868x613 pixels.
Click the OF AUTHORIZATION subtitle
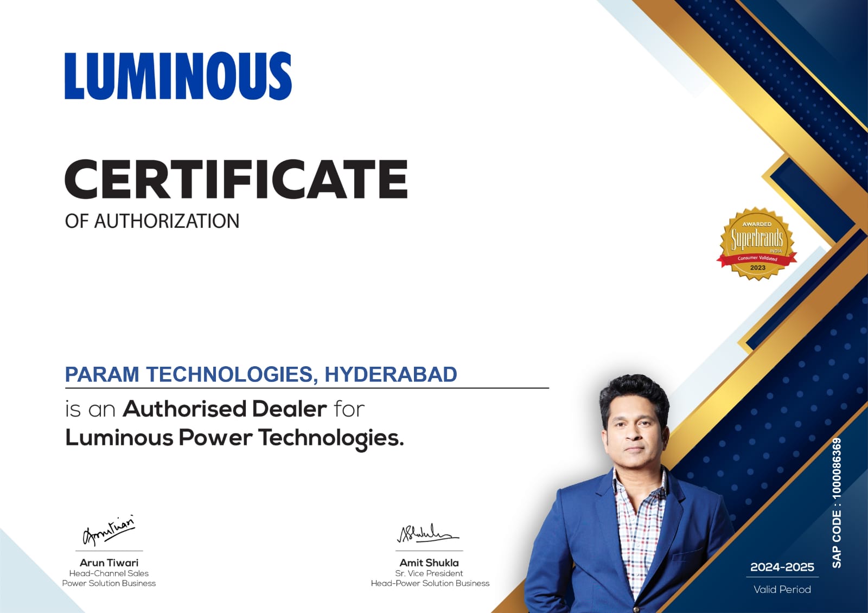[x=152, y=221]
